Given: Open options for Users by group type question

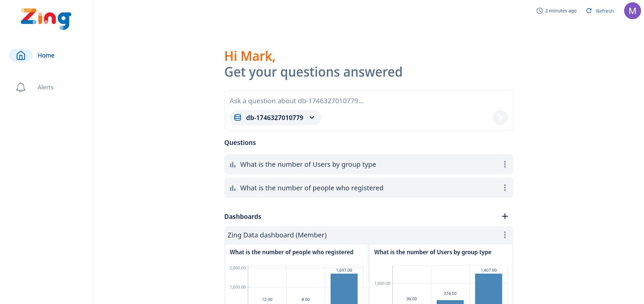Looking at the screenshot, I should 505,164.
